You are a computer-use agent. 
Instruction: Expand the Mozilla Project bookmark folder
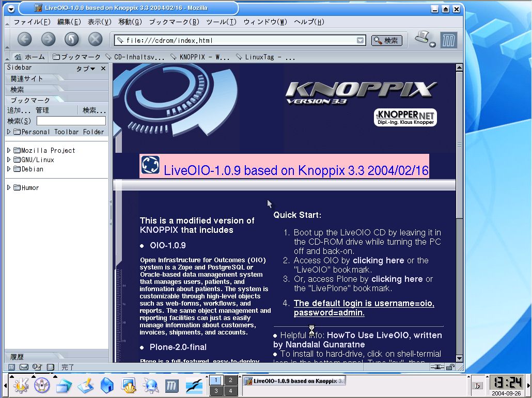[x=9, y=150]
